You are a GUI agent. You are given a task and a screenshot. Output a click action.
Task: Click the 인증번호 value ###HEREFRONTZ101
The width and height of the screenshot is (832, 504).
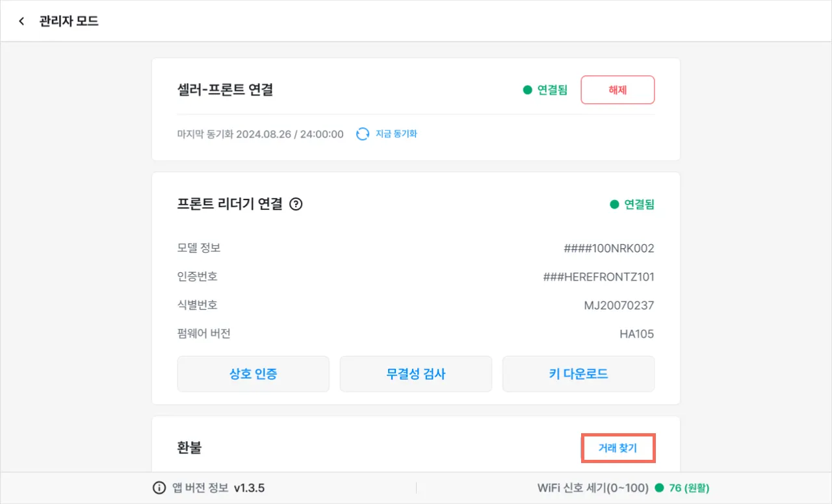click(x=599, y=277)
